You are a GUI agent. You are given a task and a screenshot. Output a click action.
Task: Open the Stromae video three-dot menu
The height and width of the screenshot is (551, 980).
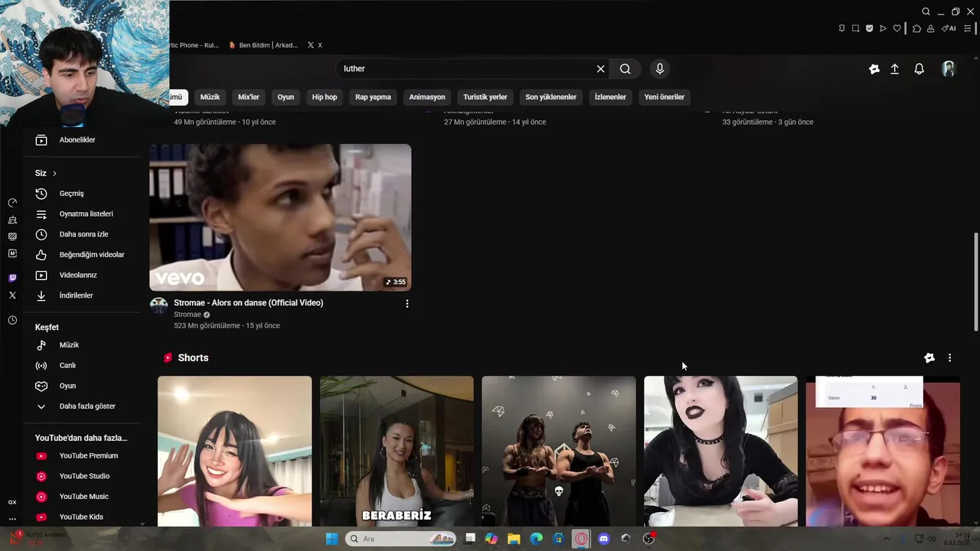(407, 304)
